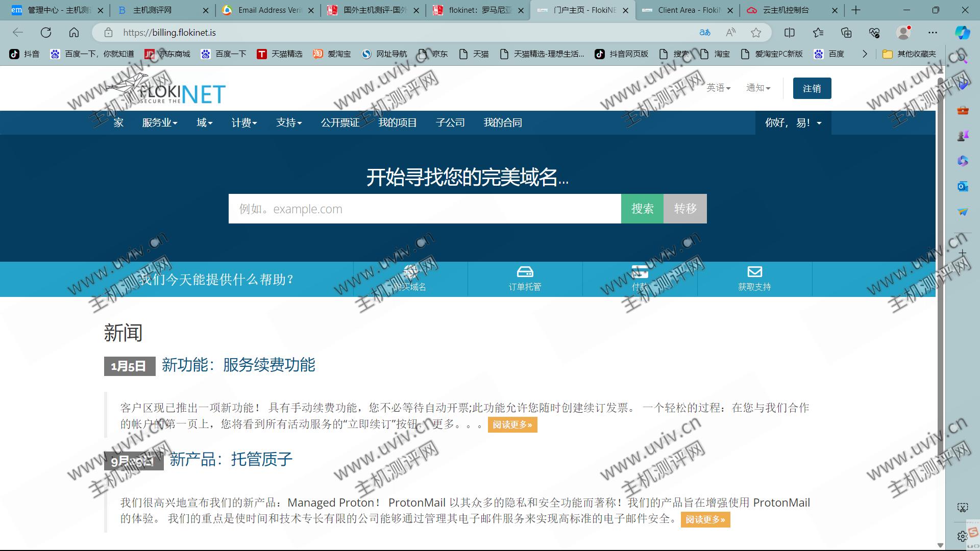The width and height of the screenshot is (980, 551).
Task: Click the 注销 logout button
Action: point(812,88)
